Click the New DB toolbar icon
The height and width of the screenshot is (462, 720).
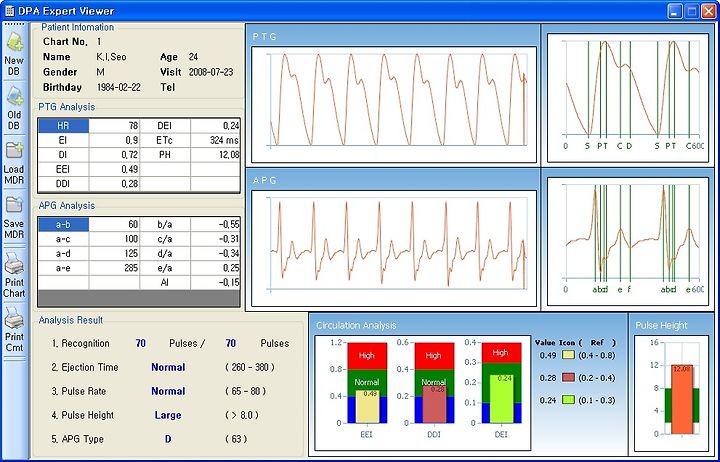(14, 42)
